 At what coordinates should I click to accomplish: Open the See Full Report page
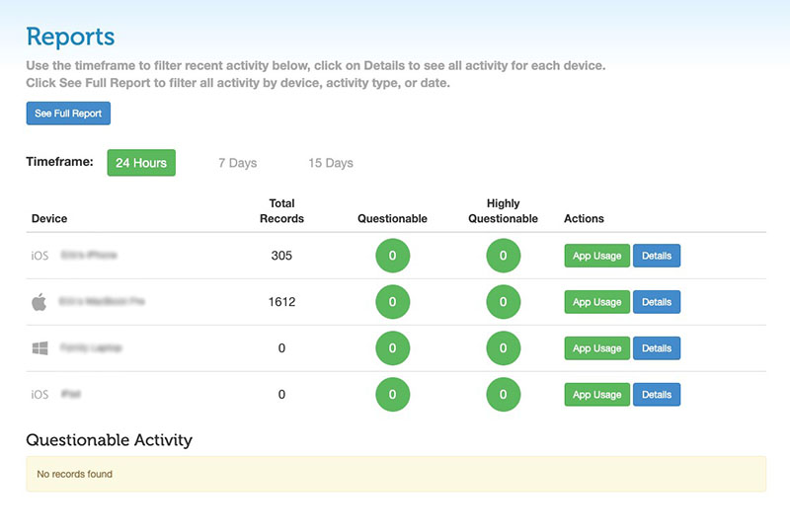coord(68,114)
